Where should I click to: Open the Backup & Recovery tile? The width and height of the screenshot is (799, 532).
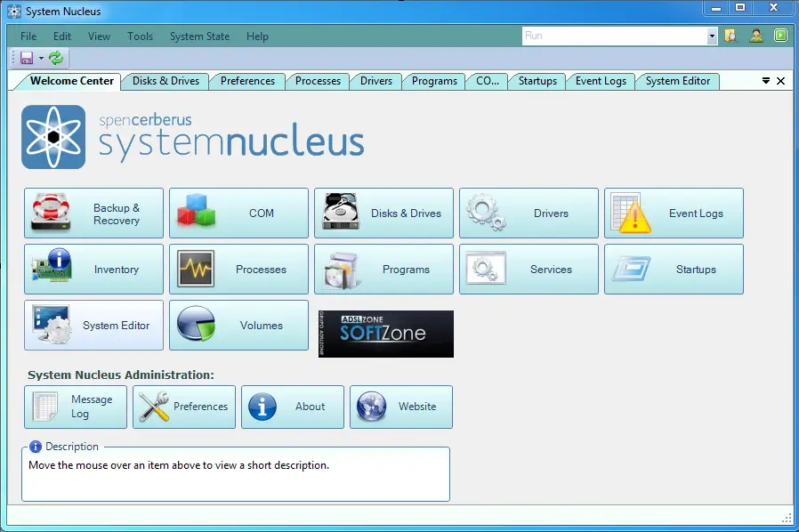(x=93, y=213)
